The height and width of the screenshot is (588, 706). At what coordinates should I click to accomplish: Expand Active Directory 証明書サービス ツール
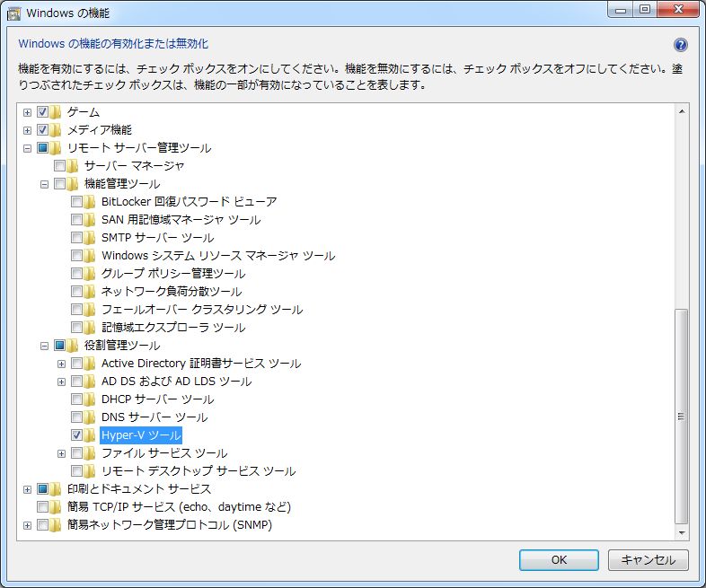pyautogui.click(x=62, y=364)
